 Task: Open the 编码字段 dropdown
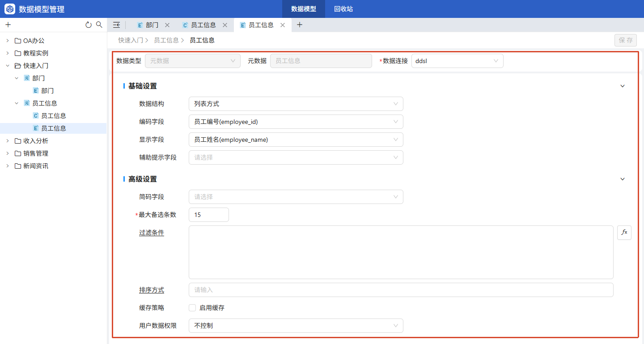tap(296, 122)
